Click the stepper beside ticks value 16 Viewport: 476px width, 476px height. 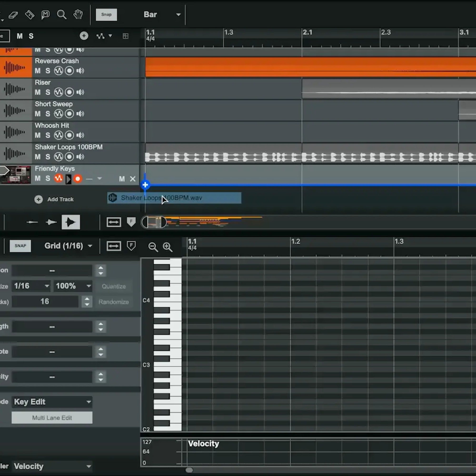[87, 302]
